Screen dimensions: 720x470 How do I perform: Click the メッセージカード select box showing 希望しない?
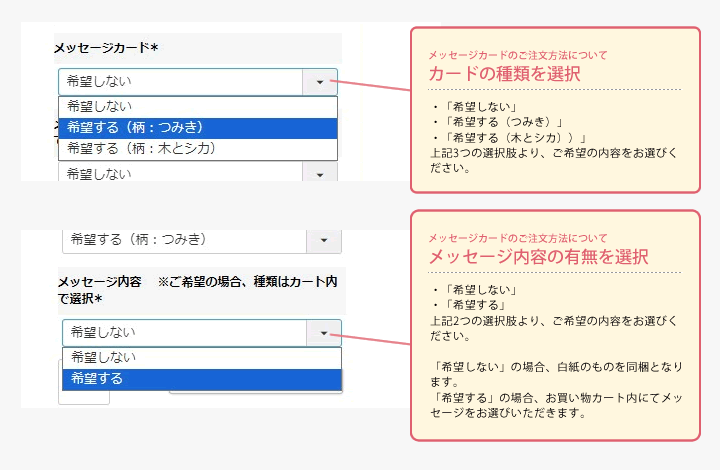click(198, 82)
